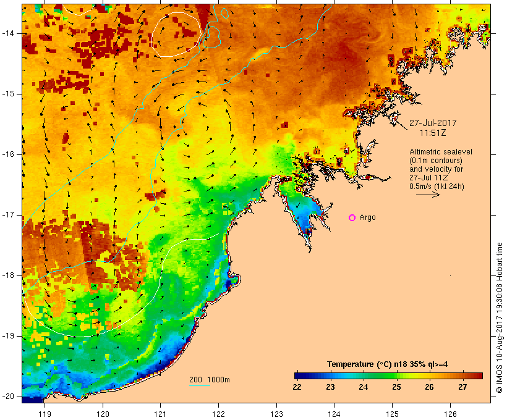The width and height of the screenshot is (507, 420).
Task: Click inside the white closed eddy contour at top
Action: [x=176, y=35]
